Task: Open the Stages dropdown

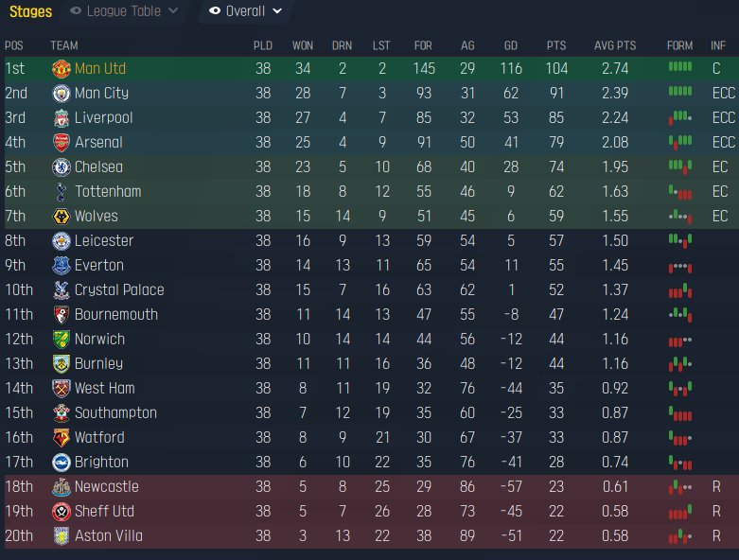Action: coord(30,11)
